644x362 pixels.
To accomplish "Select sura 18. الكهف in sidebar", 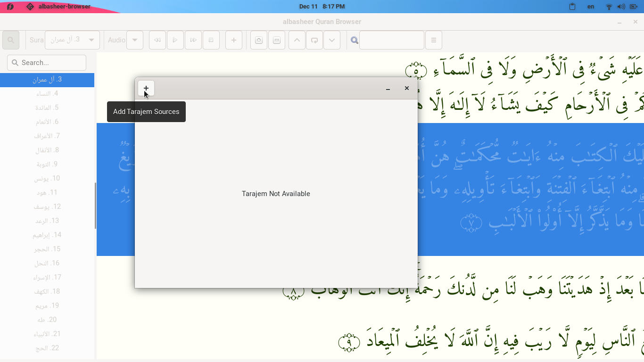I will coord(47,292).
